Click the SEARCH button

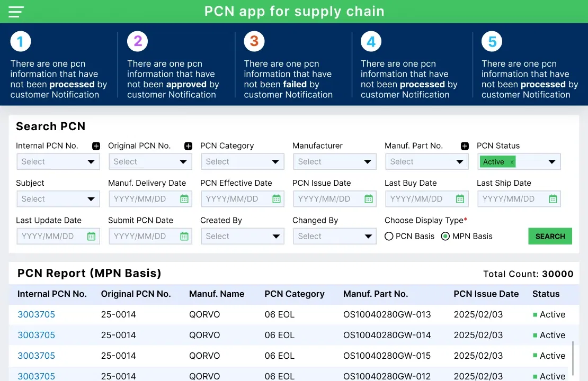coord(550,237)
